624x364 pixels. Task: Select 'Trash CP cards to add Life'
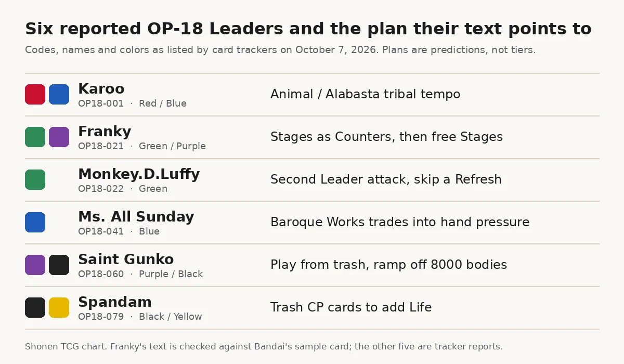click(x=351, y=308)
